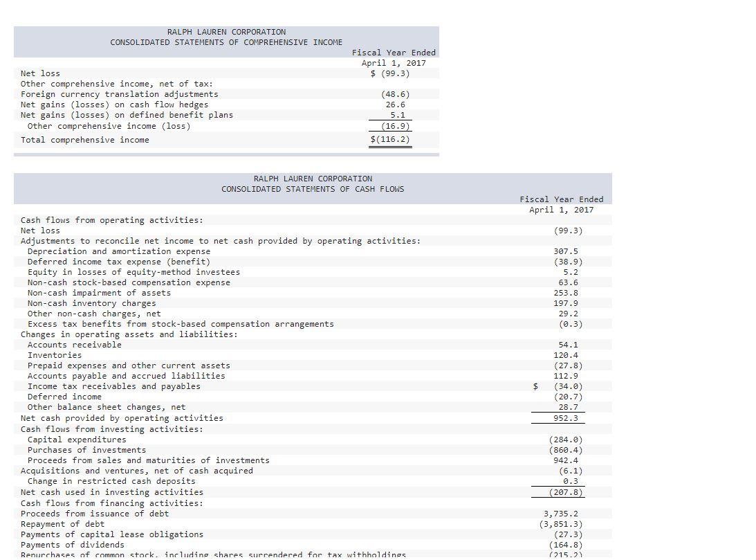The height and width of the screenshot is (560, 756).
Task: Click 'Accounts receivable' row label
Action: [x=74, y=345]
